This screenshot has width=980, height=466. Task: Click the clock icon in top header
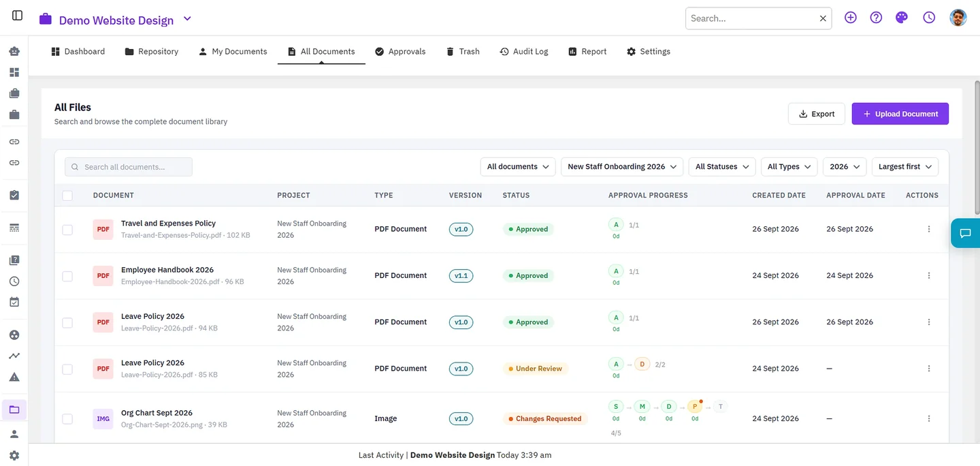tap(929, 18)
